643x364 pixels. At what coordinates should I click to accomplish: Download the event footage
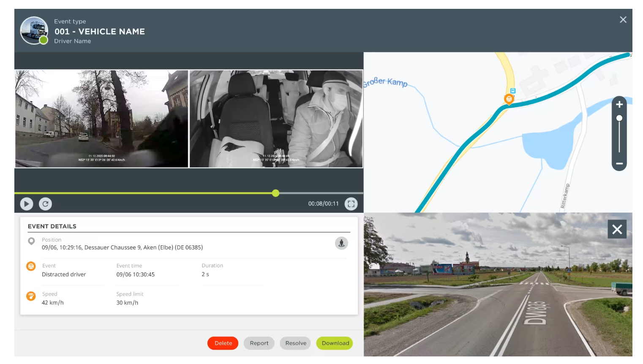(335, 343)
